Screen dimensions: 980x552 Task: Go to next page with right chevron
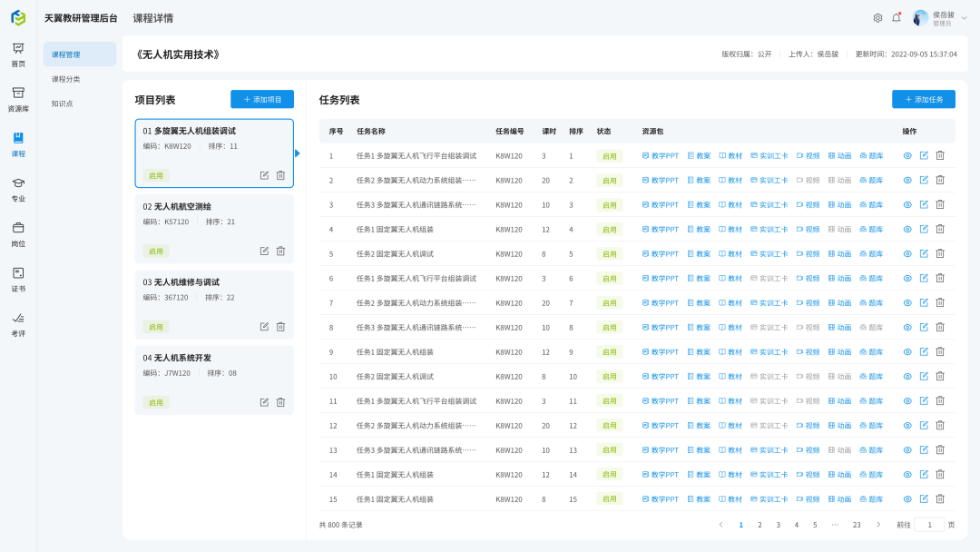[877, 525]
